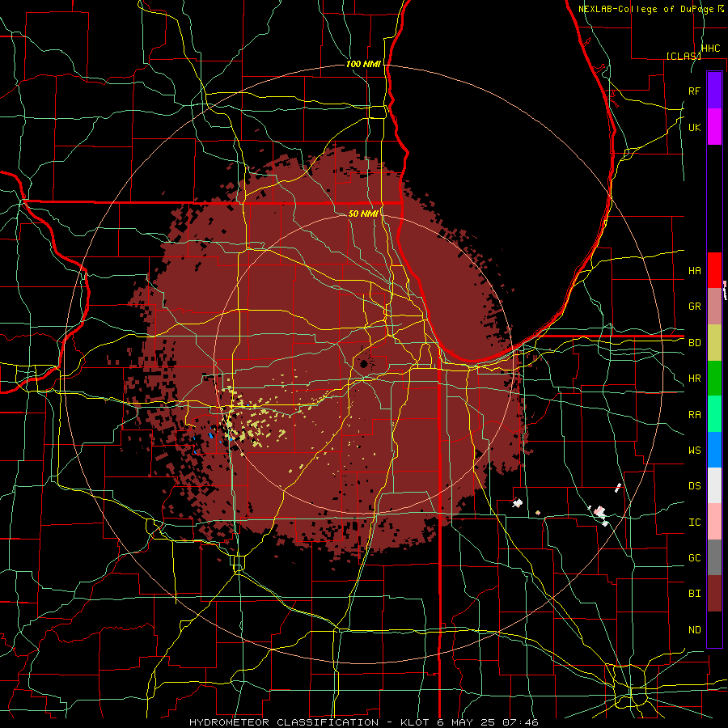
Task: Click the GC gray legend swatch
Action: pos(714,557)
